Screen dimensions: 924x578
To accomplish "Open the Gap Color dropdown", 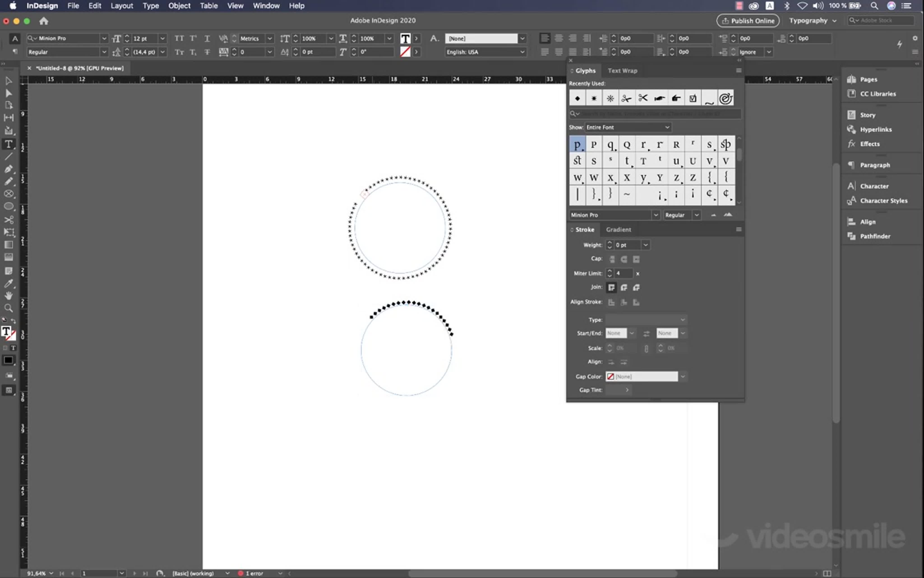I will click(x=683, y=377).
